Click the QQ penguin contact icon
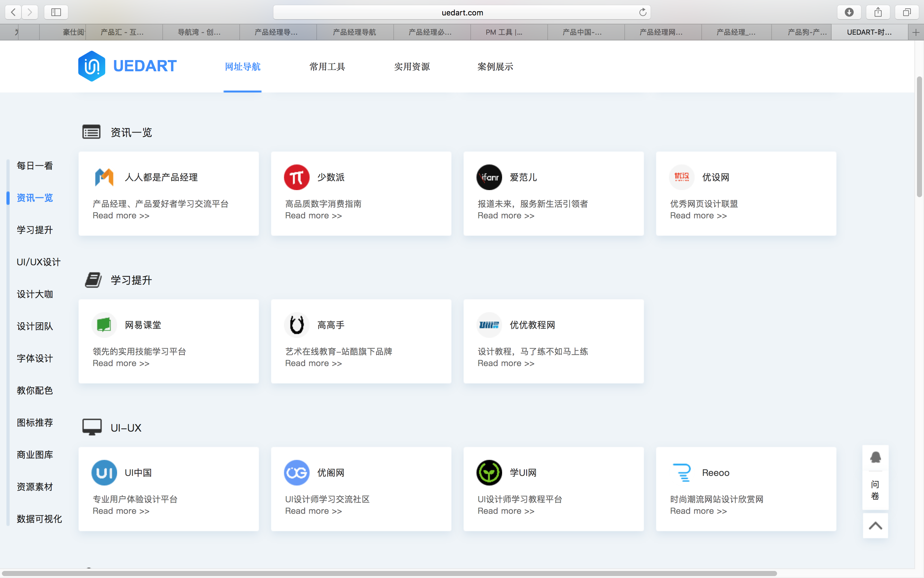The width and height of the screenshot is (924, 578). click(876, 458)
